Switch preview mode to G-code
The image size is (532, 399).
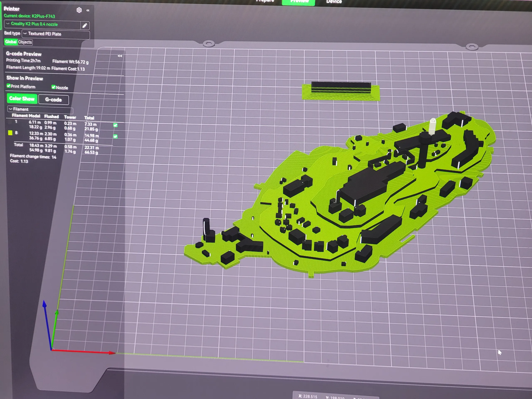click(53, 100)
